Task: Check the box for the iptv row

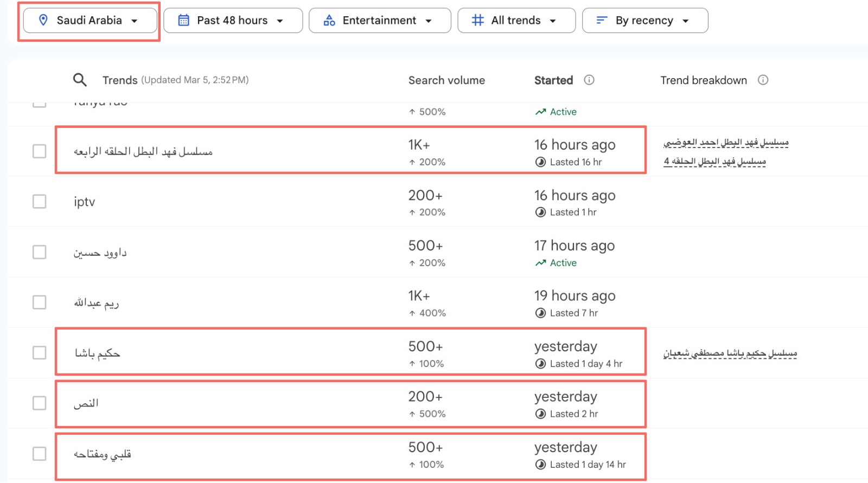Action: coord(40,202)
